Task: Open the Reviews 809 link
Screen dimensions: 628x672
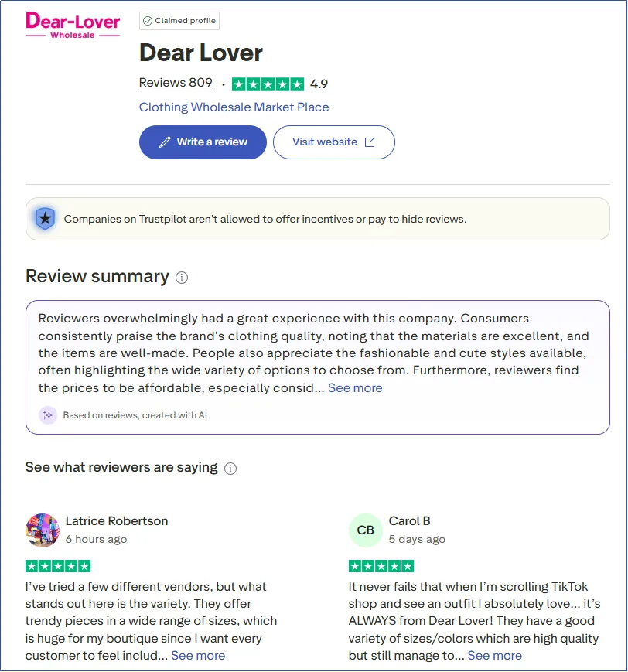Action: pyautogui.click(x=175, y=82)
